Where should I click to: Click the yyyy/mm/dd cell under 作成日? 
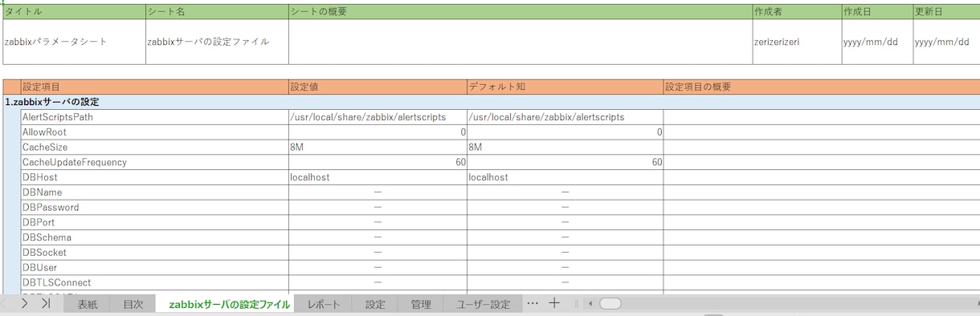877,42
